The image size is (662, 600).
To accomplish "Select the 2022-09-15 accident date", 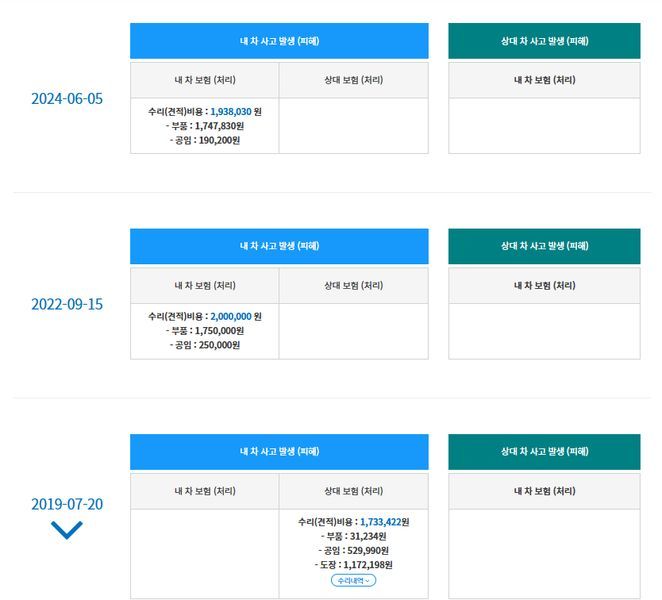I will pyautogui.click(x=67, y=304).
